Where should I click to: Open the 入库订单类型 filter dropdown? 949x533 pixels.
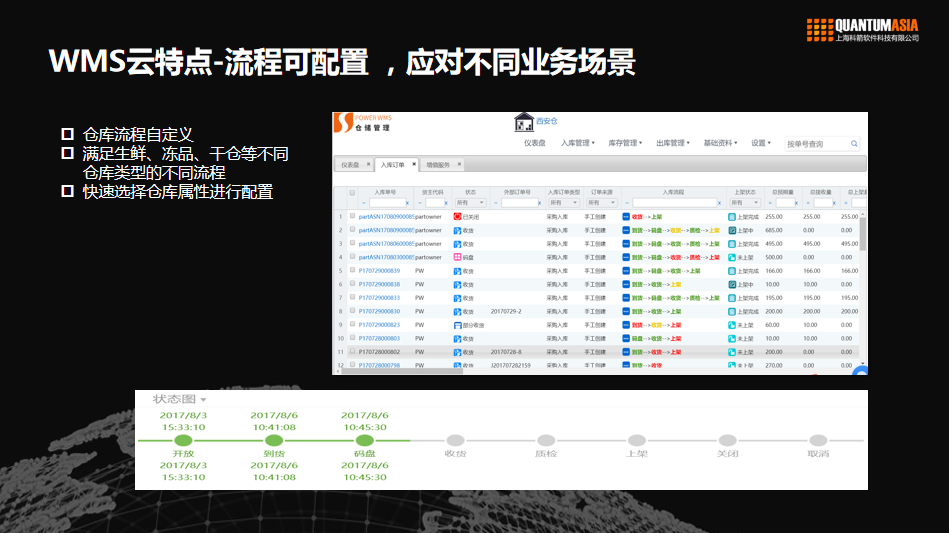(x=563, y=203)
